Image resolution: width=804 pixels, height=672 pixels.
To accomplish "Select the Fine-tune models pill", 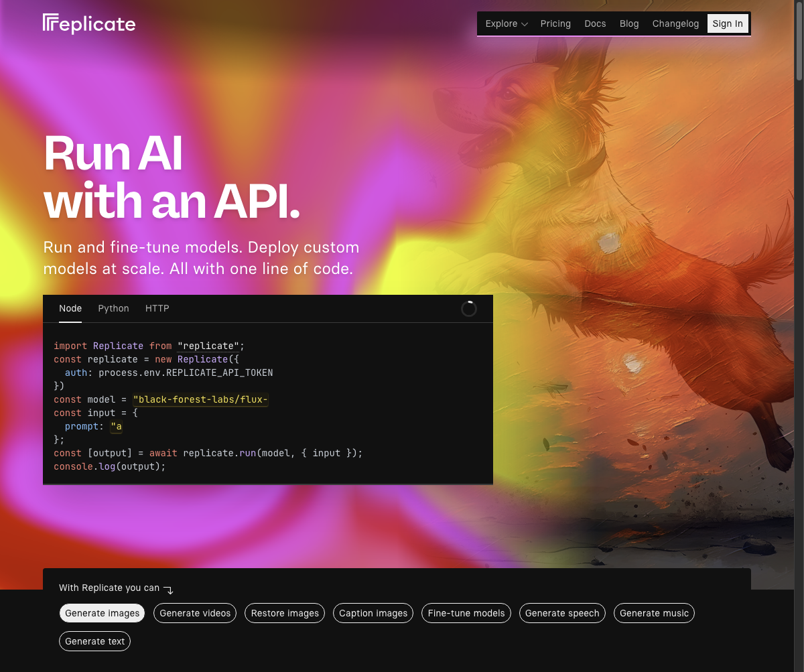I will 466,613.
